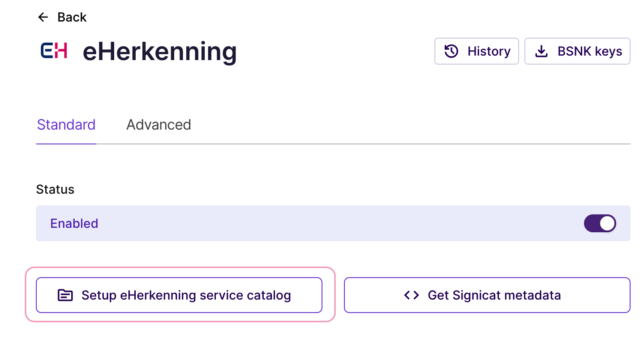Viewport: 644px width, 348px height.
Task: Open Setup eHerkenning service catalog
Action: (186, 295)
